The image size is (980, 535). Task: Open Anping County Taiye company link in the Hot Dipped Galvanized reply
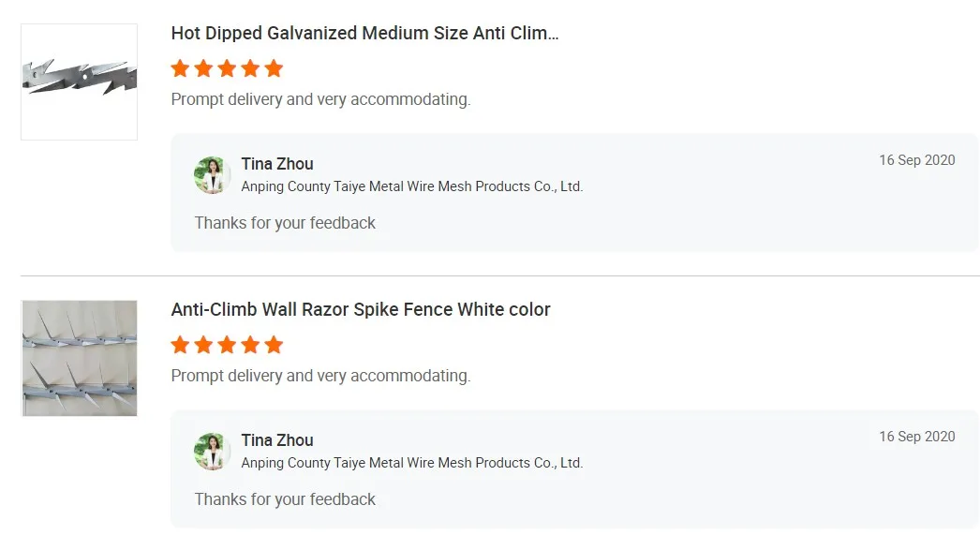tap(411, 186)
